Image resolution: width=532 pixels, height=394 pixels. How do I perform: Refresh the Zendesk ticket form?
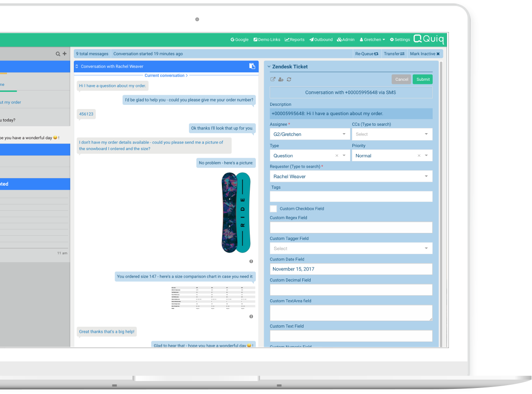(289, 79)
